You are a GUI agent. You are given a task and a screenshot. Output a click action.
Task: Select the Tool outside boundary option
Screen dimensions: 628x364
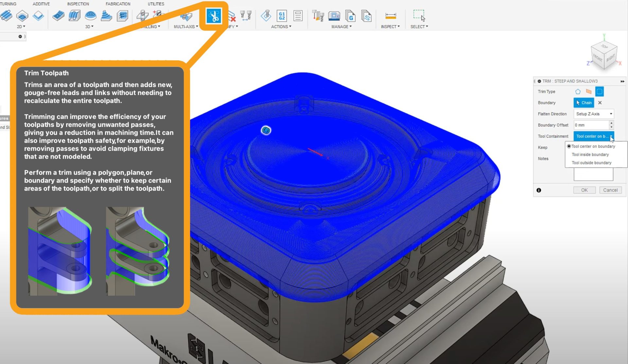[x=591, y=163]
